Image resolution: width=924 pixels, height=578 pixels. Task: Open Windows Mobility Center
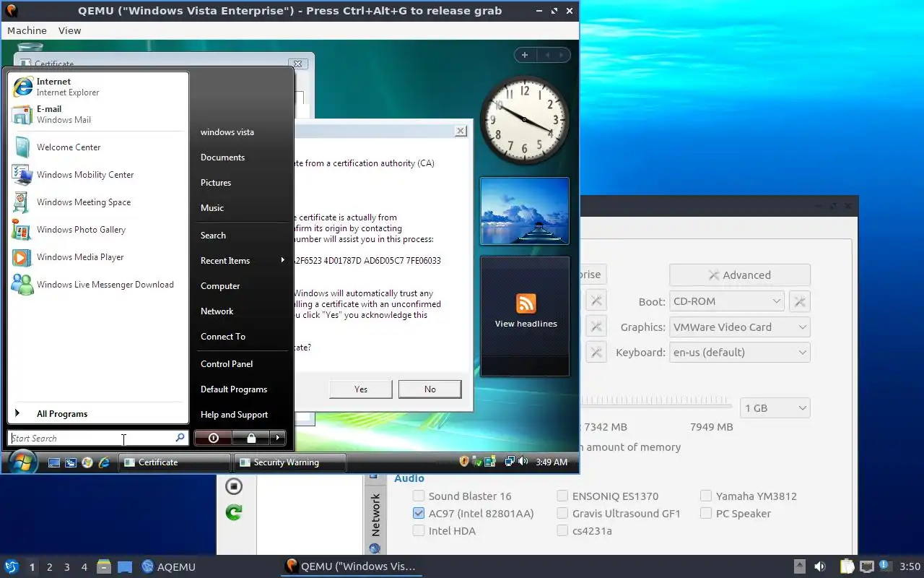(98, 175)
